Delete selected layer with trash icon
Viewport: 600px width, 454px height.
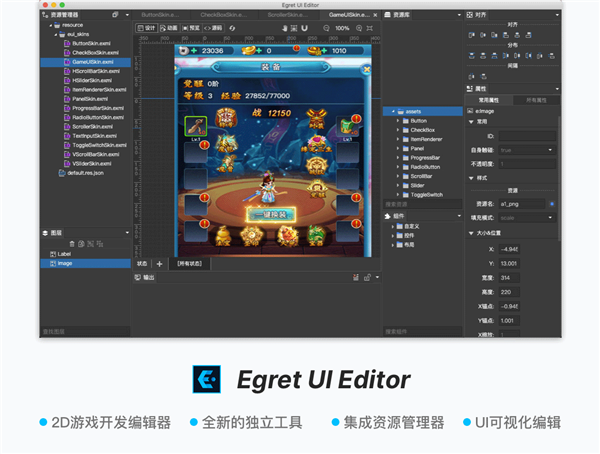(x=72, y=243)
